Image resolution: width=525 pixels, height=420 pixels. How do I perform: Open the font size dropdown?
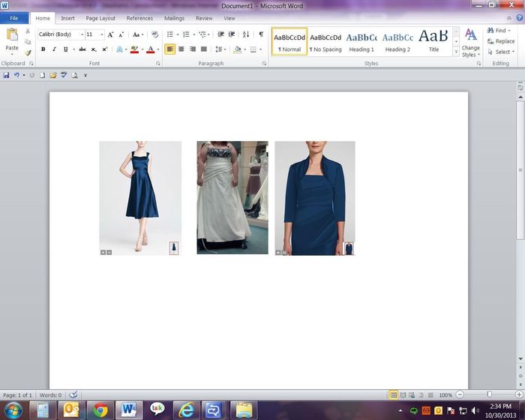pyautogui.click(x=100, y=34)
